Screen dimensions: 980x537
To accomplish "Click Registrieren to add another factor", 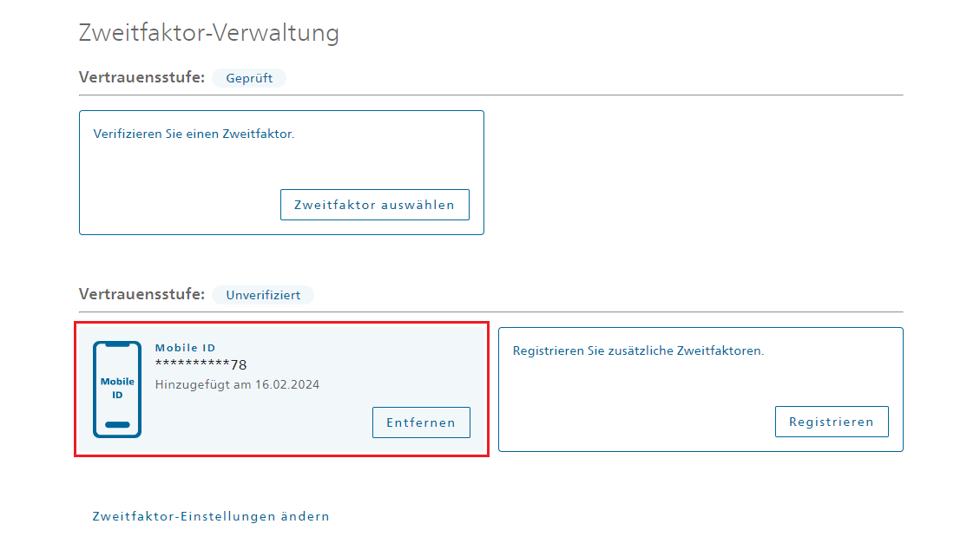I will coord(832,422).
